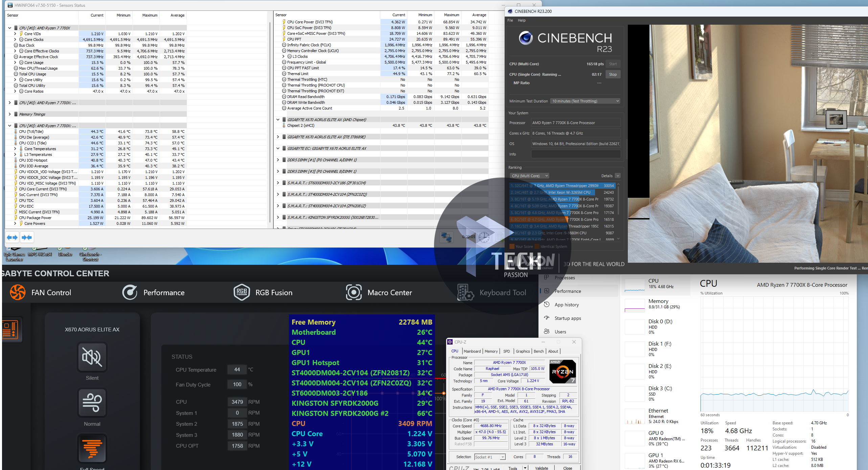Expand Memory Timings sensor group
868x470 pixels.
(x=9, y=114)
